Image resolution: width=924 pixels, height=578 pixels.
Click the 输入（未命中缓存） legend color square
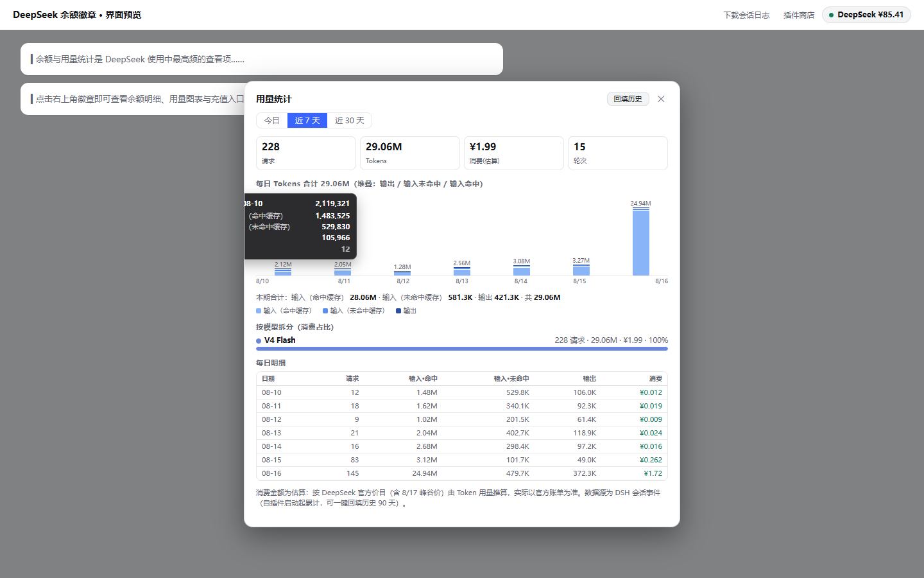(325, 311)
